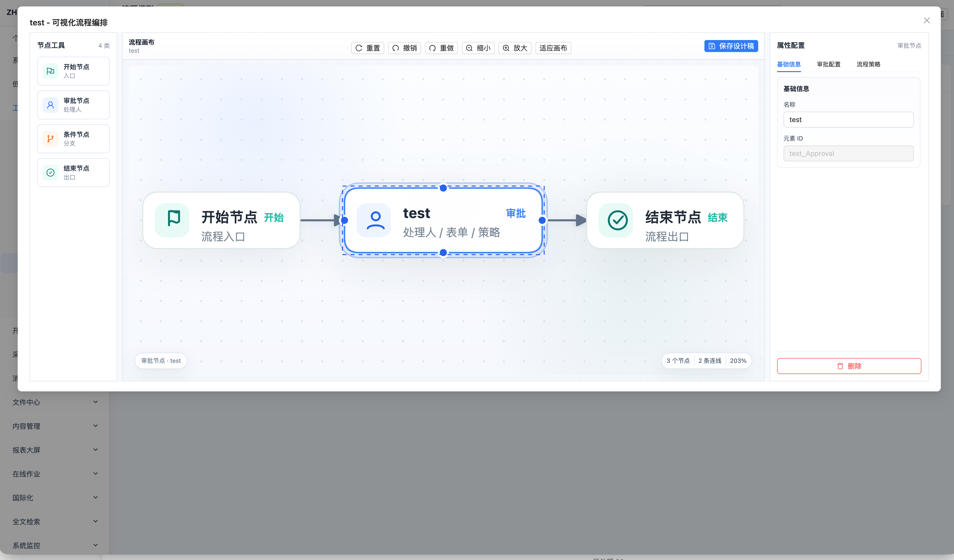This screenshot has width=954, height=560.
Task: Delete the node with 删除 button
Action: [849, 366]
